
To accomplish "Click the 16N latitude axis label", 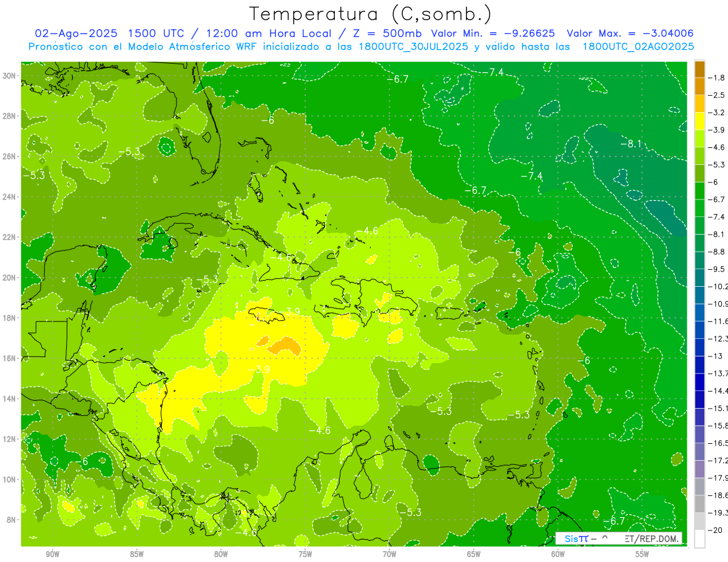I will [x=10, y=358].
